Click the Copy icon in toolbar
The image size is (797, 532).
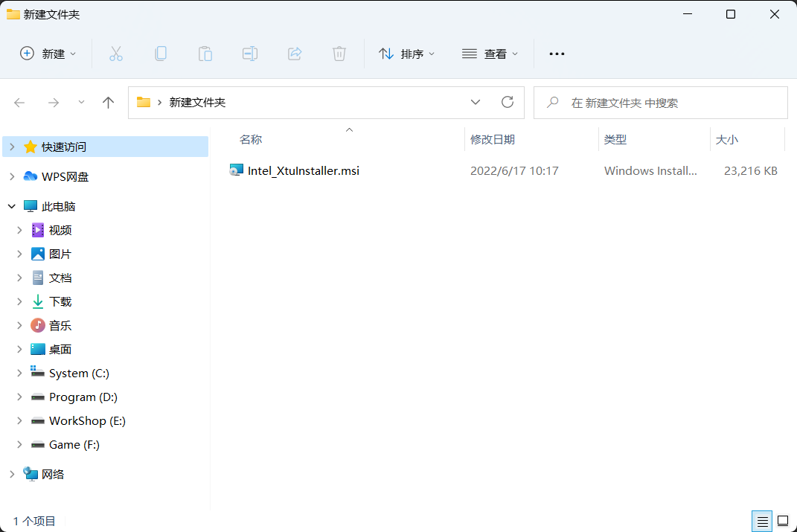click(x=160, y=54)
